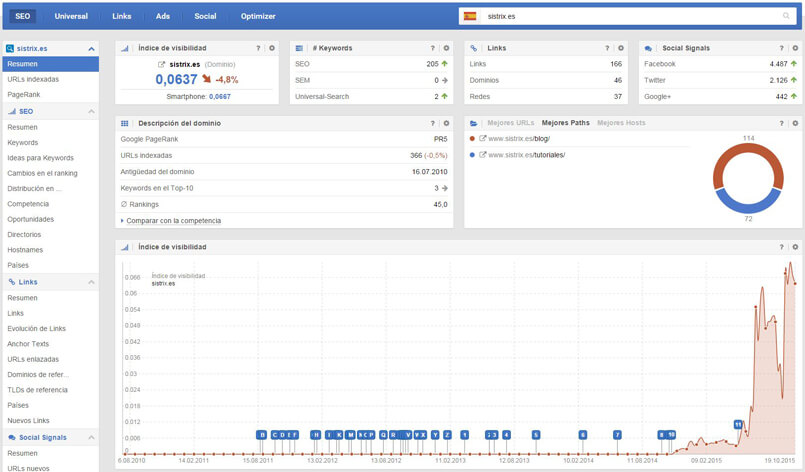Click help icon in Social Signals panel
The height and width of the screenshot is (472, 805).
coord(782,48)
